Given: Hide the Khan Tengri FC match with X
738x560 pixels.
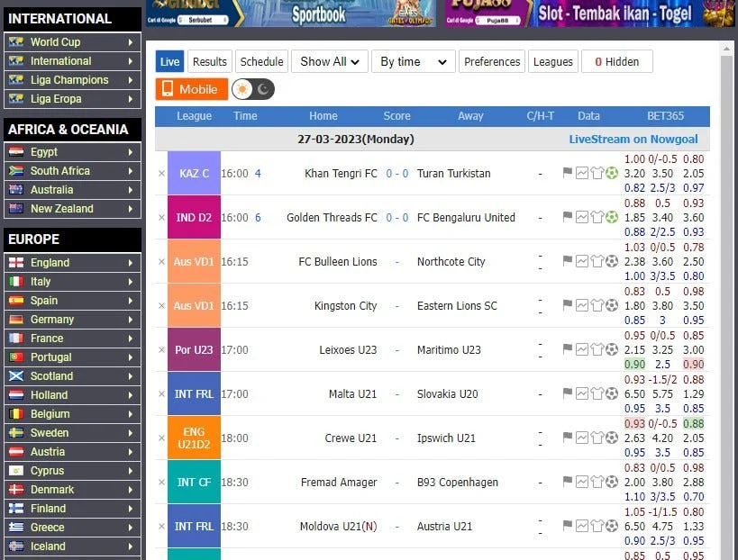Looking at the screenshot, I should point(161,174).
